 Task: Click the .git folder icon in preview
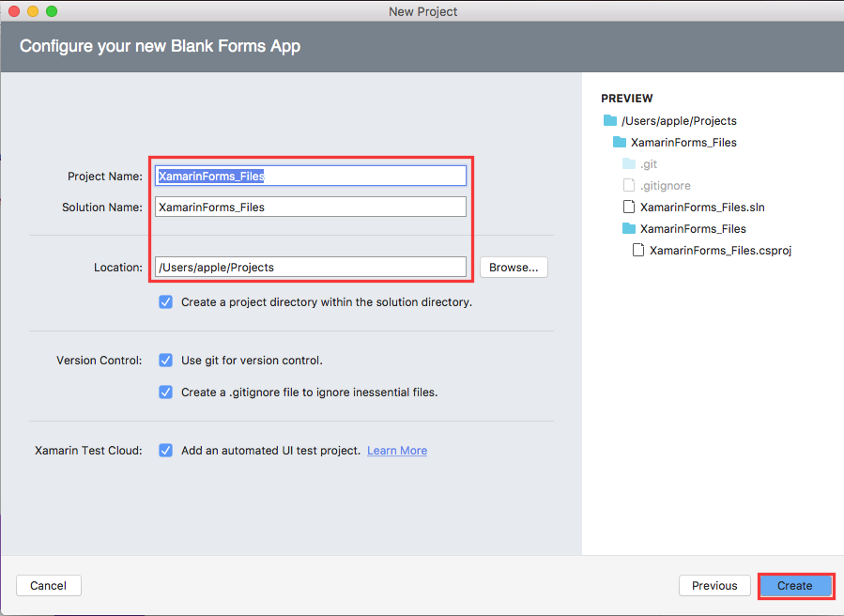(629, 164)
